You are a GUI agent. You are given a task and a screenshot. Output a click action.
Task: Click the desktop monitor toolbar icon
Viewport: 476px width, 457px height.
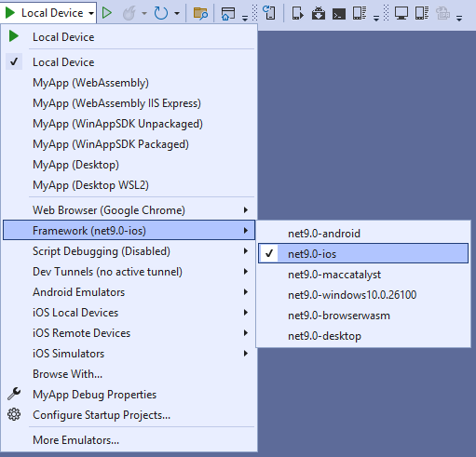pyautogui.click(x=401, y=13)
